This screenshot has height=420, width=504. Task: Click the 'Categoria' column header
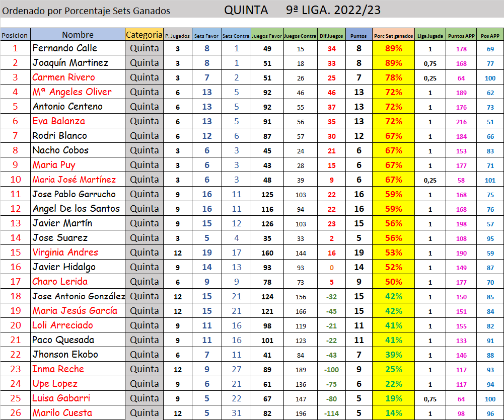(x=145, y=35)
